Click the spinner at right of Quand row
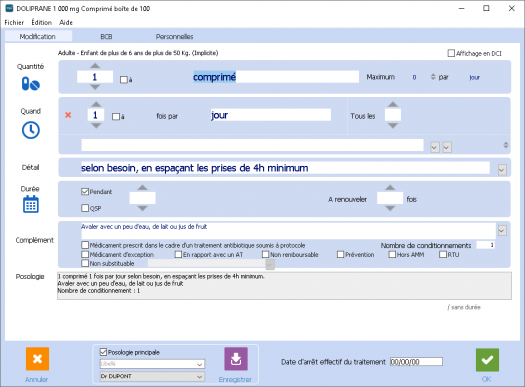Screen dimensions: 525x387 [x=506, y=145]
